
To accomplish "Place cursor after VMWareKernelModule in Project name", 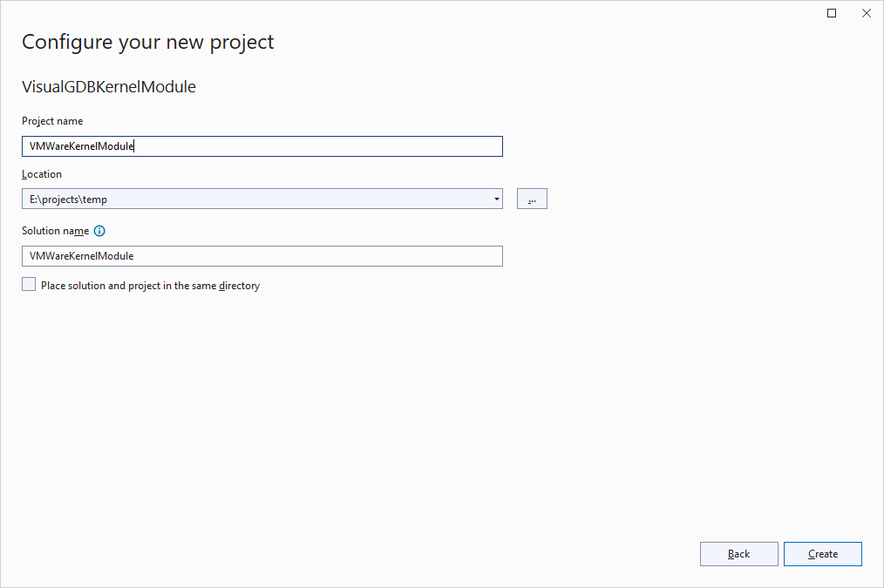I will click(x=135, y=146).
